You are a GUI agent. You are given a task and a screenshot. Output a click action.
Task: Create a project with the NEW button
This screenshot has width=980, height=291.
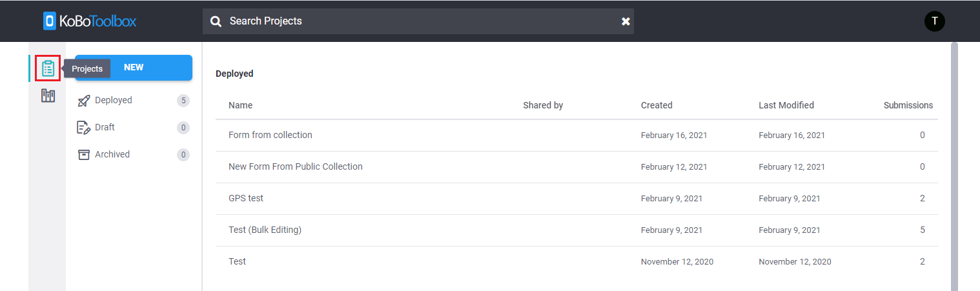[x=134, y=68]
